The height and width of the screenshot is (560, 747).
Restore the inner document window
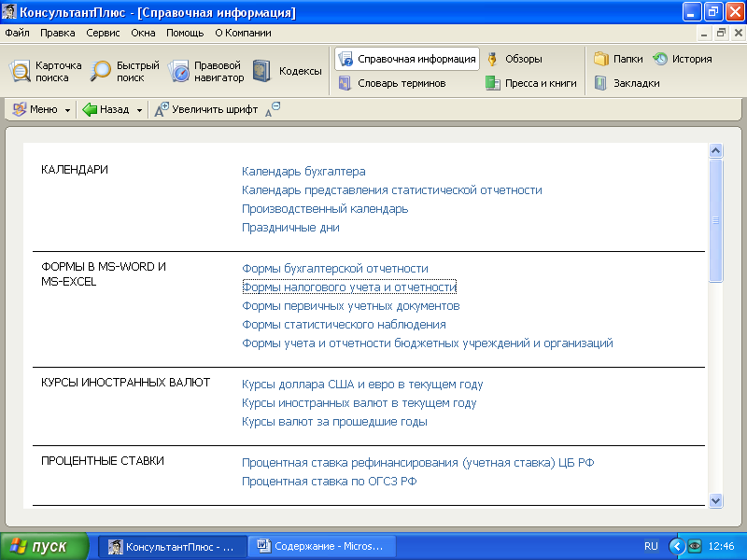pyautogui.click(x=721, y=33)
